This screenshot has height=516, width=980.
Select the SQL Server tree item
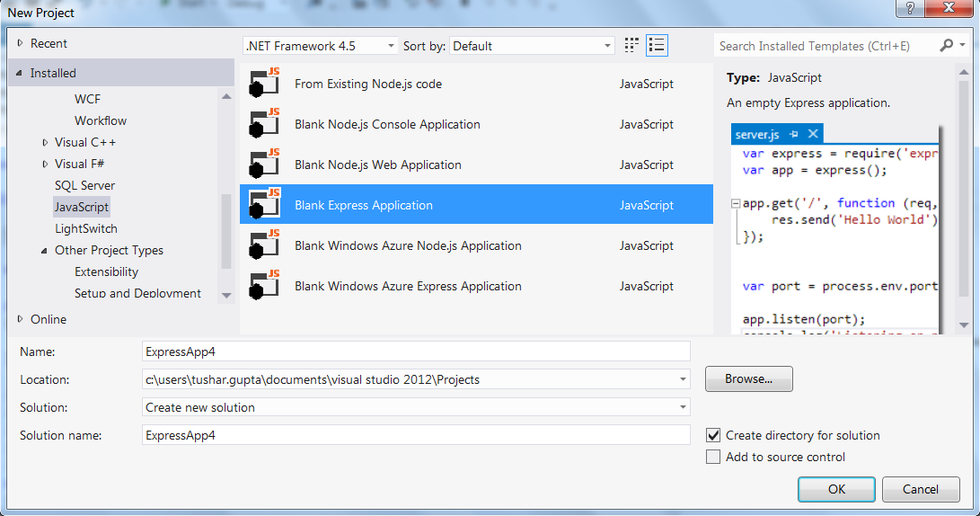(85, 185)
